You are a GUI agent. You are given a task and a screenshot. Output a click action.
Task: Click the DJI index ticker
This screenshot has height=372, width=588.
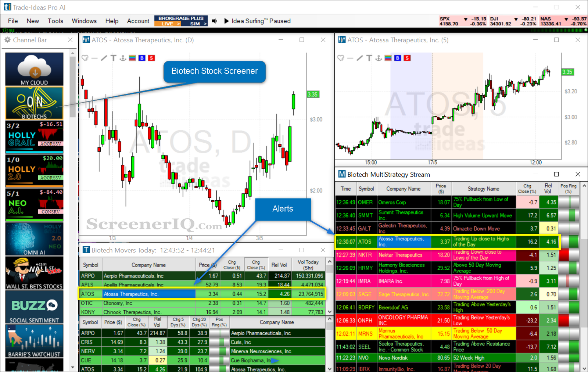(513, 21)
